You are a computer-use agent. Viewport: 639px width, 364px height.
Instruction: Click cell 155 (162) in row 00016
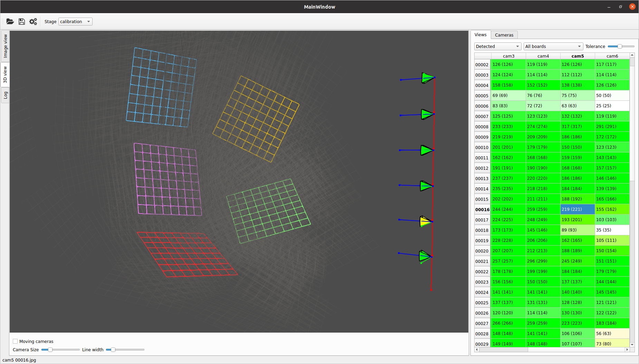(x=612, y=209)
